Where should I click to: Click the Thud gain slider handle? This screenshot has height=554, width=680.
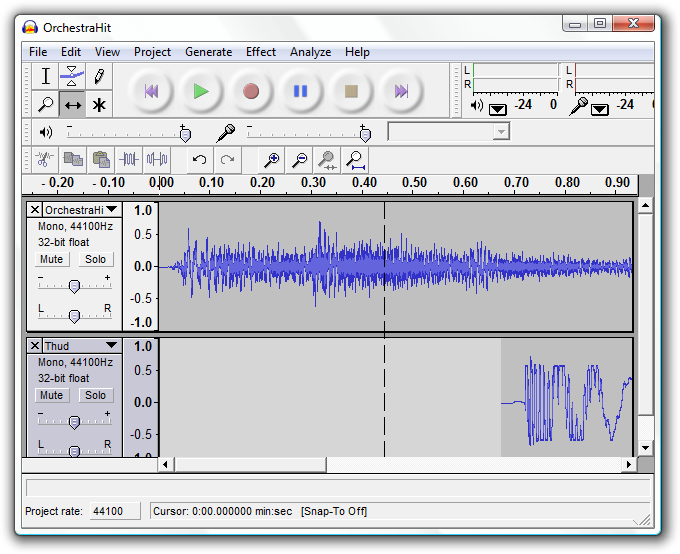tap(75, 422)
